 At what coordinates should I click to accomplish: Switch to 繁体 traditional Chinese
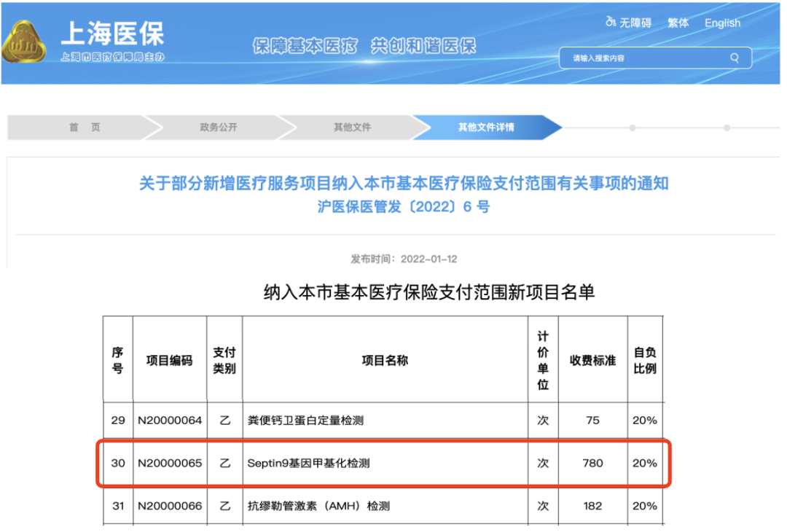[678, 23]
